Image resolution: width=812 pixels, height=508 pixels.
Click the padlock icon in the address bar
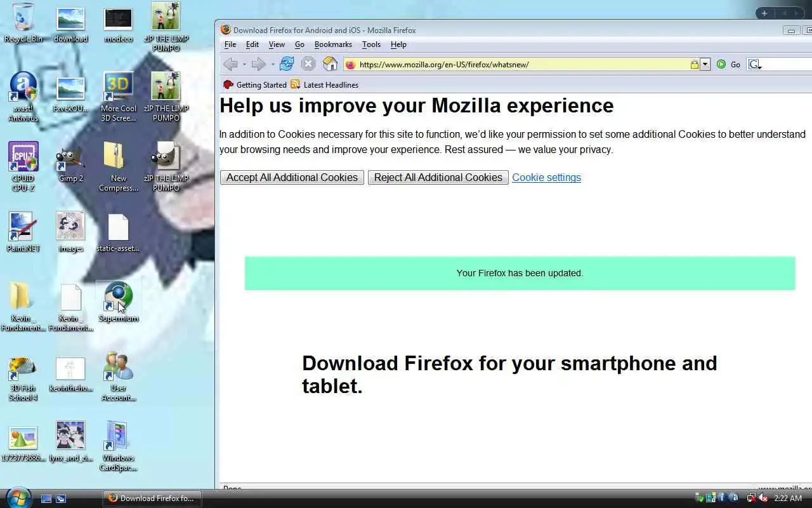coord(695,64)
